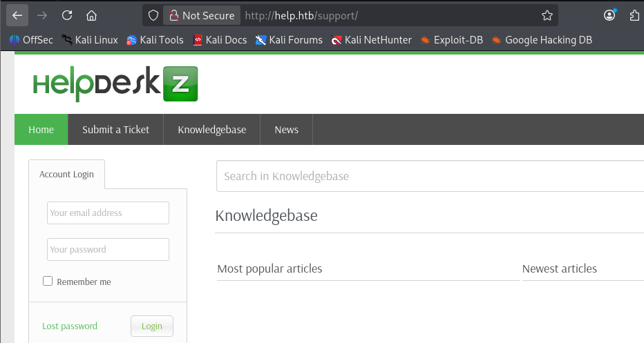
Task: Open the extensions puzzle icon
Action: pyautogui.click(x=635, y=15)
